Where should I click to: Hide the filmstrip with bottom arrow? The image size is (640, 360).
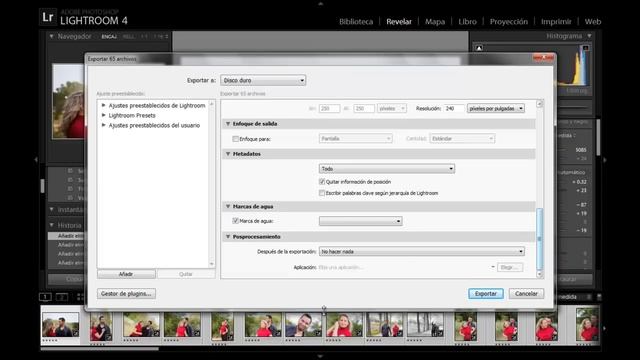click(320, 356)
